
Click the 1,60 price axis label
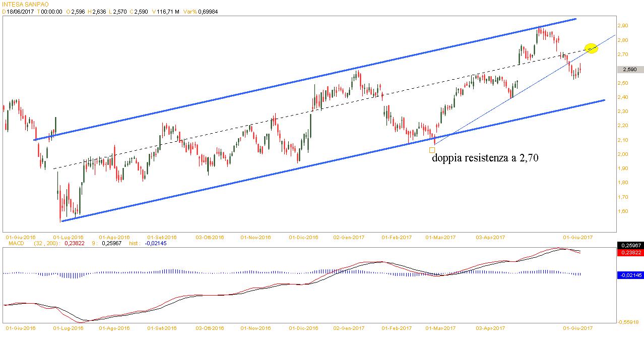622,211
